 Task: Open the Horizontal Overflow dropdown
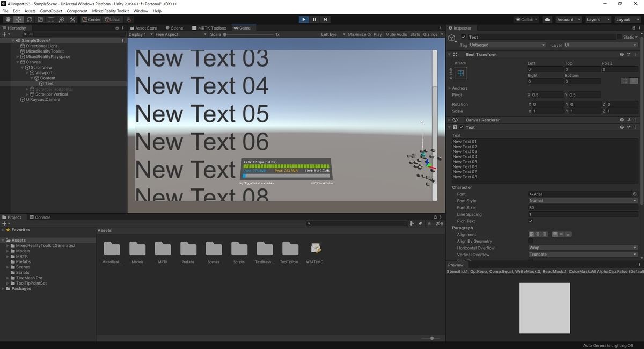pos(583,248)
